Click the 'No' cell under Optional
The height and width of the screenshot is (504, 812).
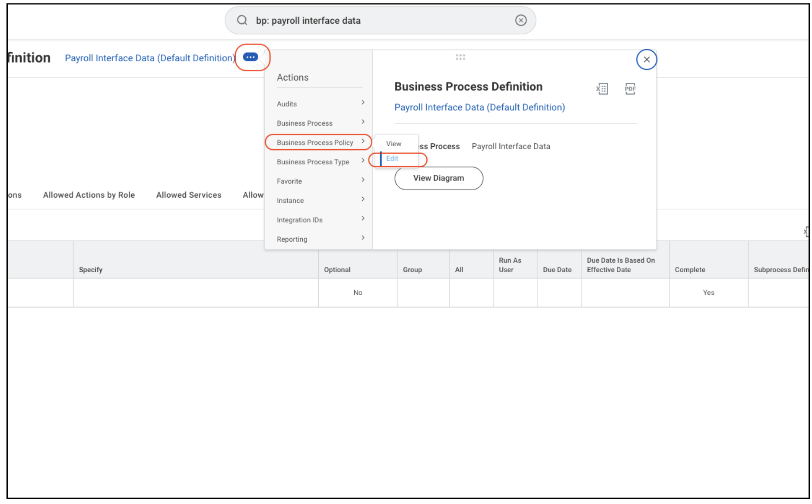pos(358,293)
